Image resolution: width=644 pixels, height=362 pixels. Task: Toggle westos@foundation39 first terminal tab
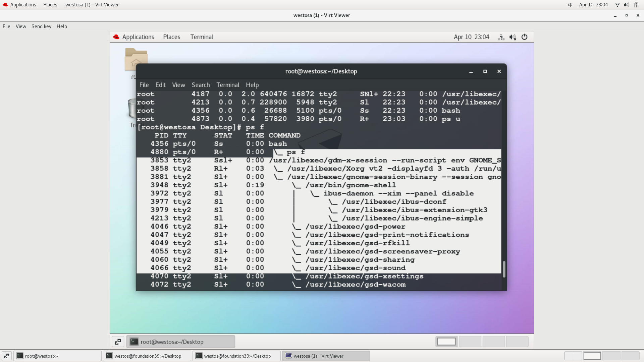[148, 356]
